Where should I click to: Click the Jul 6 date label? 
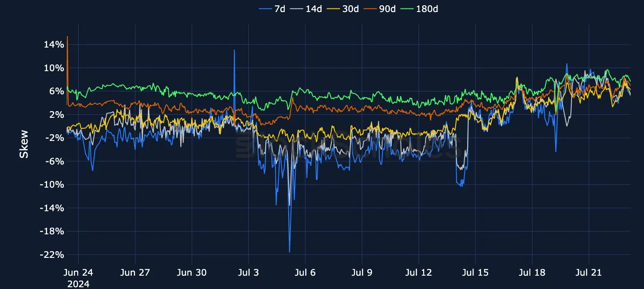click(x=305, y=273)
